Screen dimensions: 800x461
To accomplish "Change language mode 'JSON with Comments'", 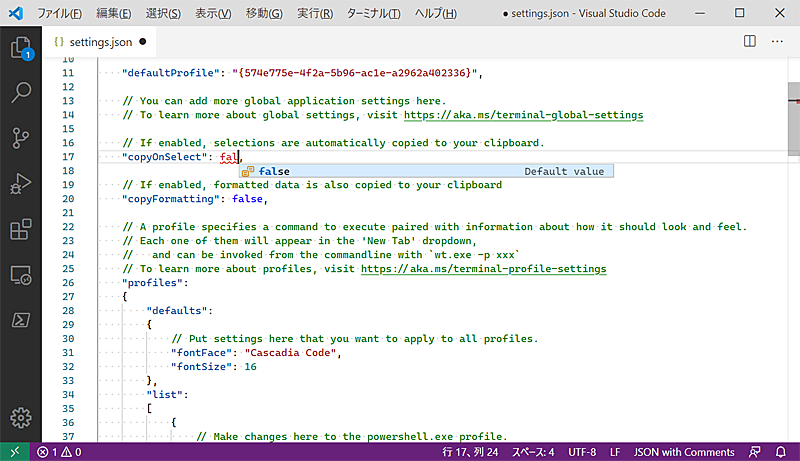I will click(684, 452).
